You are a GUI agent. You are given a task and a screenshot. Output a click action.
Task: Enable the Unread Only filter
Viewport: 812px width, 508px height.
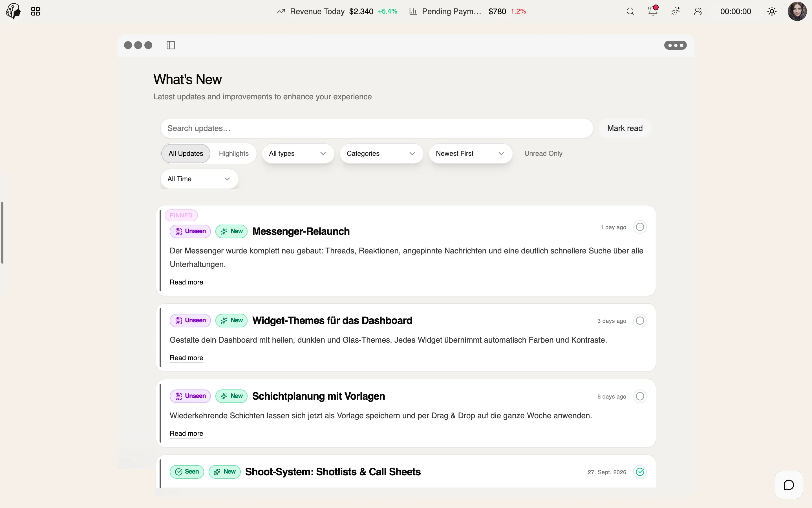point(543,154)
